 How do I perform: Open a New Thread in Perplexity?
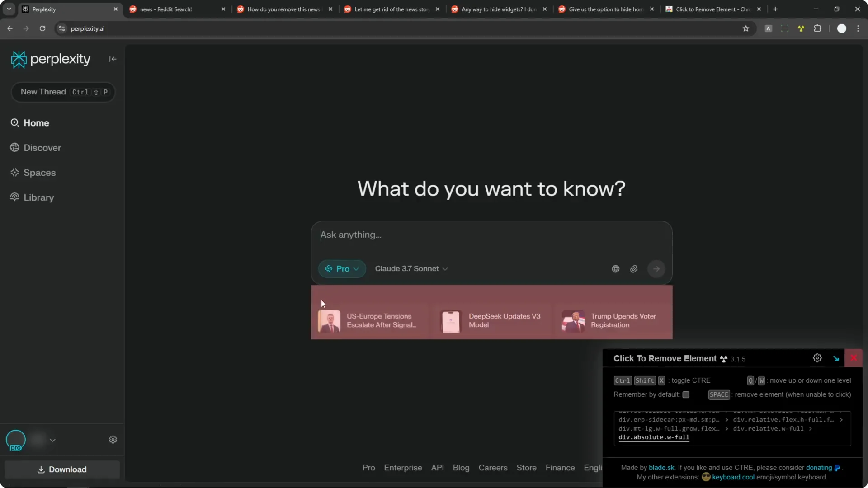tap(63, 92)
